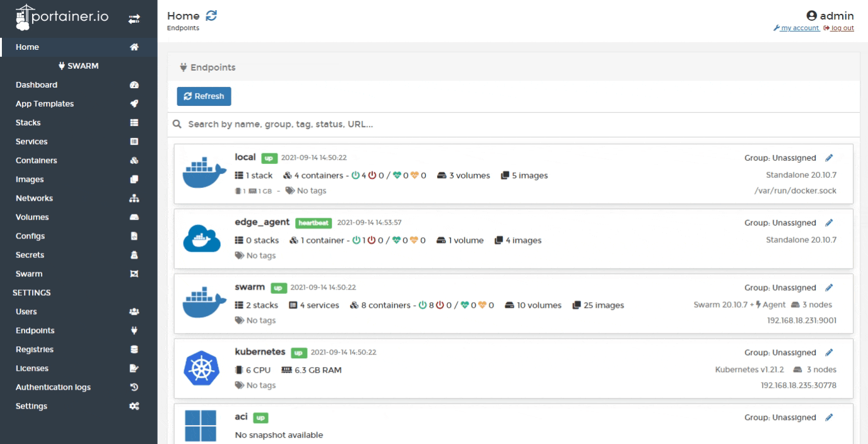Click the pencil edit icon for edge_agent endpoint
Viewport: 868px width, 444px height.
click(829, 223)
